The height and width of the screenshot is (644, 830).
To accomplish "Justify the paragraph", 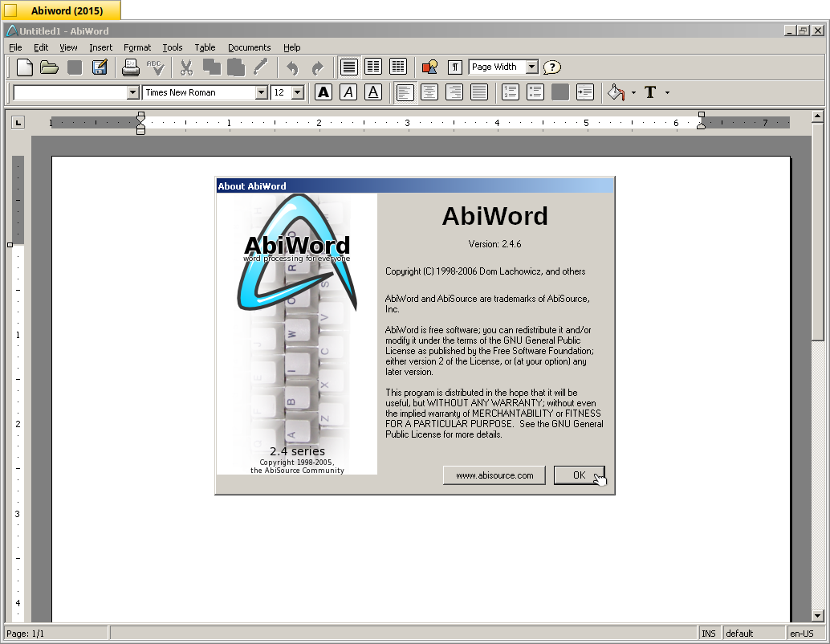I will 479,92.
